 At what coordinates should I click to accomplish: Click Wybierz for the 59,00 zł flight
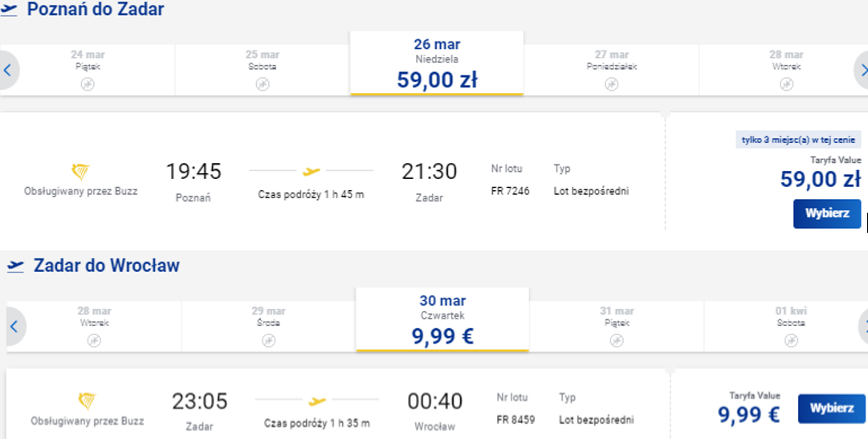[827, 213]
